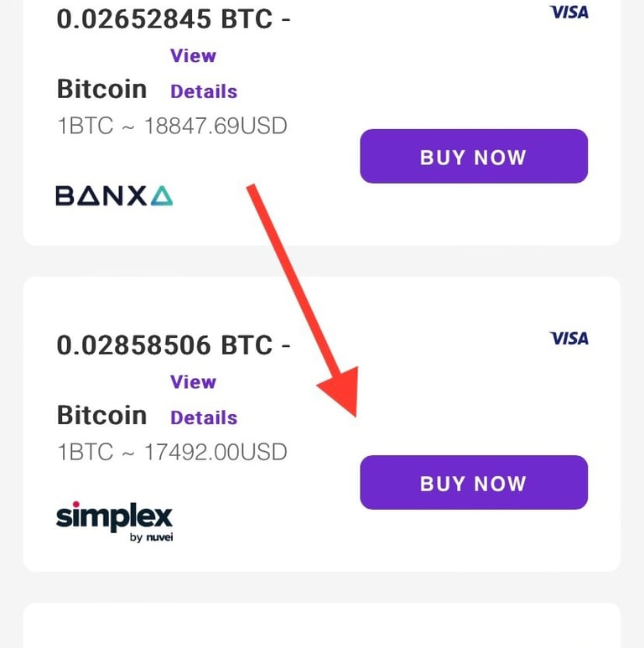Select the 0.02858506 BTC amount
The image size is (644, 648).
[x=164, y=345]
